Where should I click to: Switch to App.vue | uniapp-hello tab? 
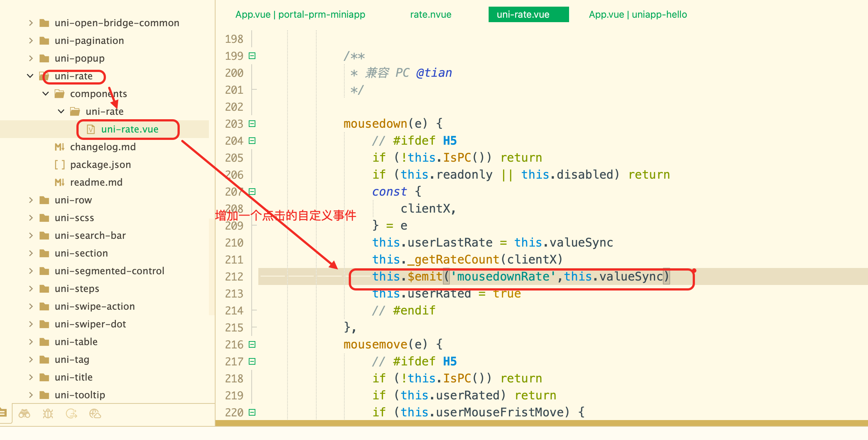tap(638, 14)
